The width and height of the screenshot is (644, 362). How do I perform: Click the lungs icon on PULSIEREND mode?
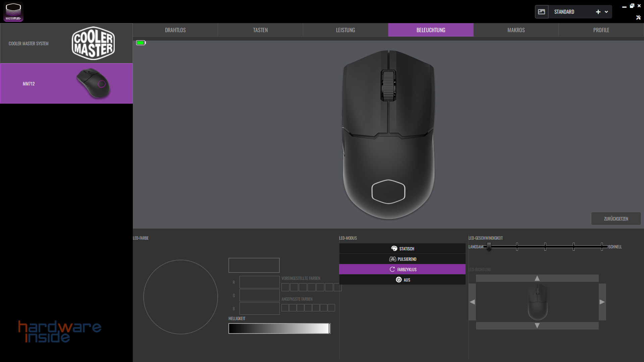click(x=393, y=259)
